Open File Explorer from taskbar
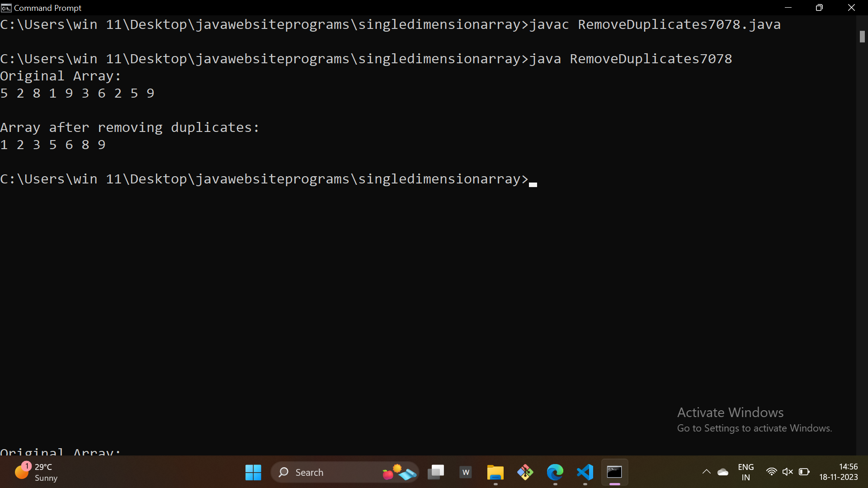 pyautogui.click(x=495, y=472)
